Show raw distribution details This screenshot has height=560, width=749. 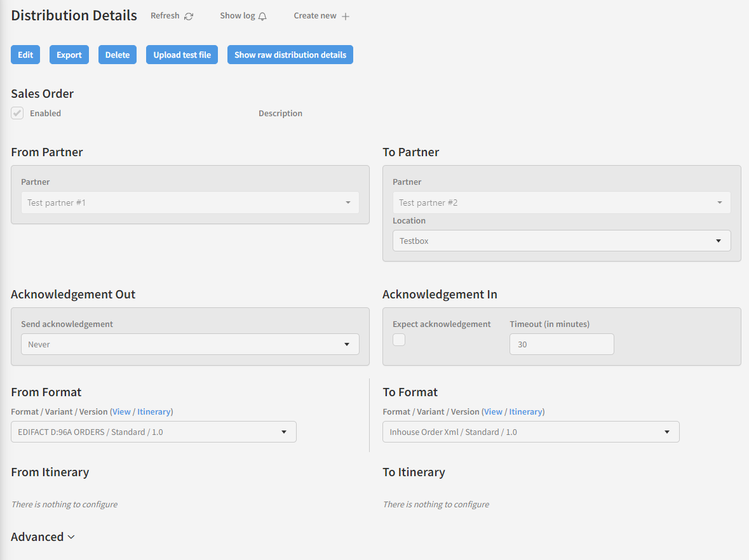(x=290, y=55)
